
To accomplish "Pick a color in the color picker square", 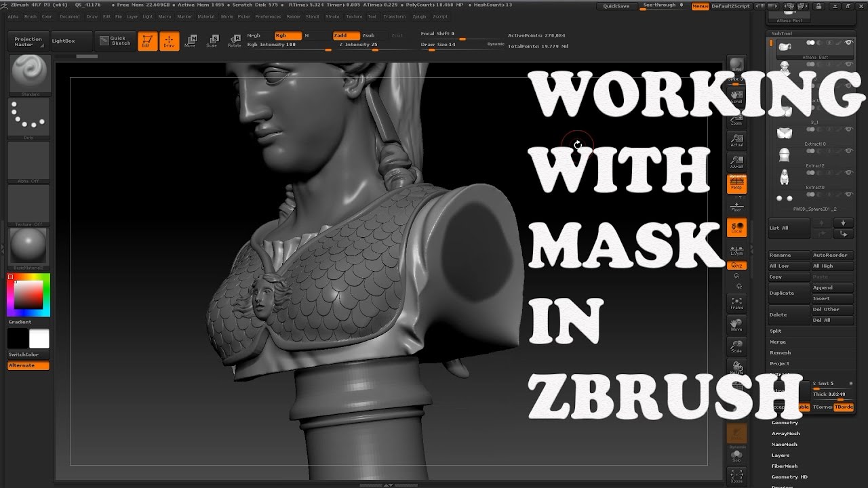I will pos(28,295).
